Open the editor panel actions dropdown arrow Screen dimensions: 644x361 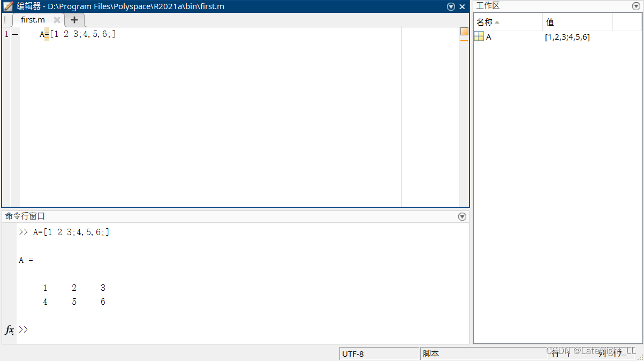(x=451, y=7)
